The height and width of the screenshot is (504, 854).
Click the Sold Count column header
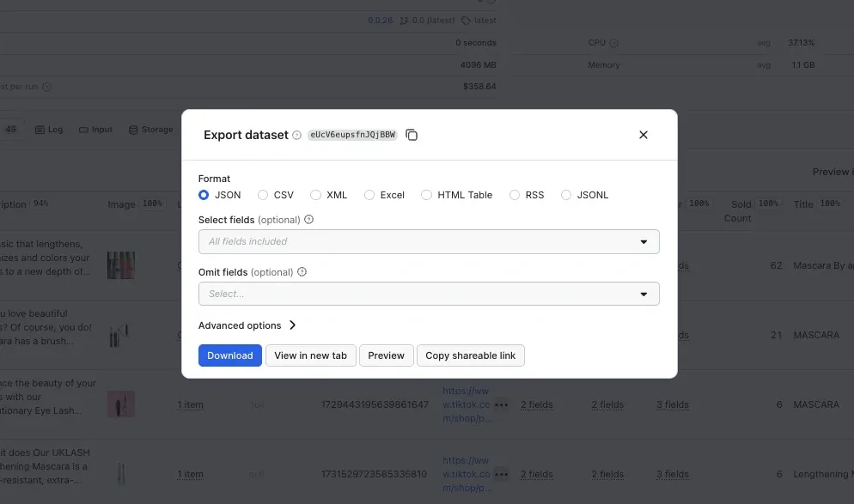pos(738,211)
